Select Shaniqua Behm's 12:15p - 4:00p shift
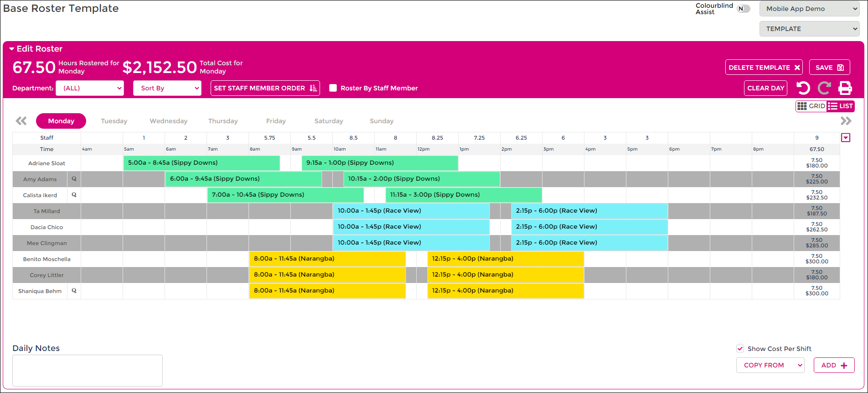 click(x=506, y=291)
